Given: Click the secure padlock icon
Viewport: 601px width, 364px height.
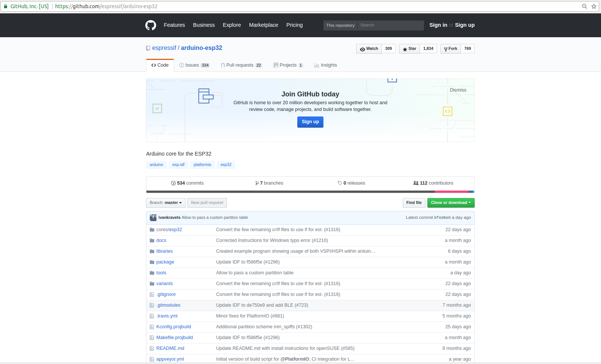Looking at the screenshot, I should [x=6, y=6].
